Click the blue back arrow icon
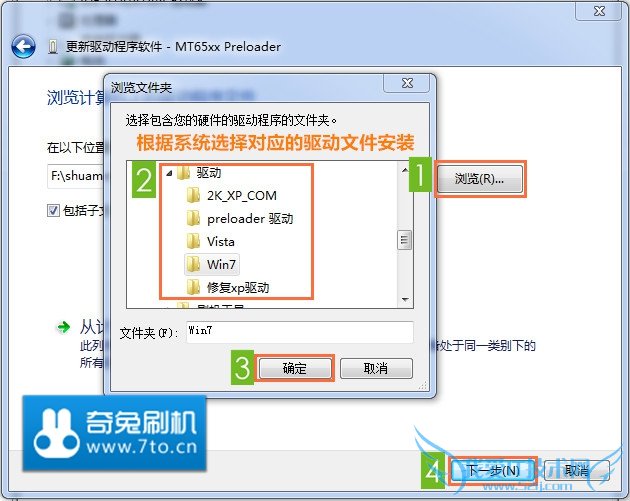The width and height of the screenshot is (630, 501). click(23, 47)
